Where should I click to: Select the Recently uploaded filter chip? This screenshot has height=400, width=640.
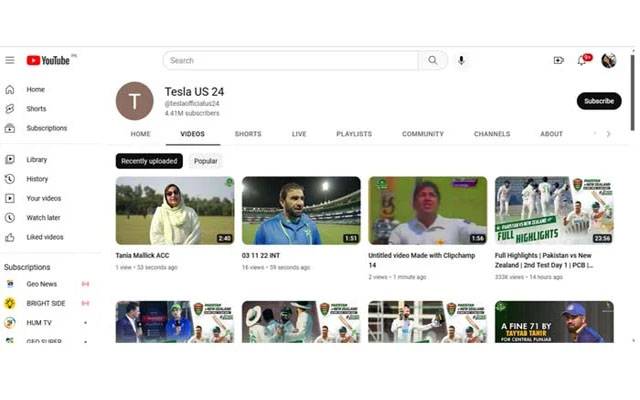tap(149, 161)
